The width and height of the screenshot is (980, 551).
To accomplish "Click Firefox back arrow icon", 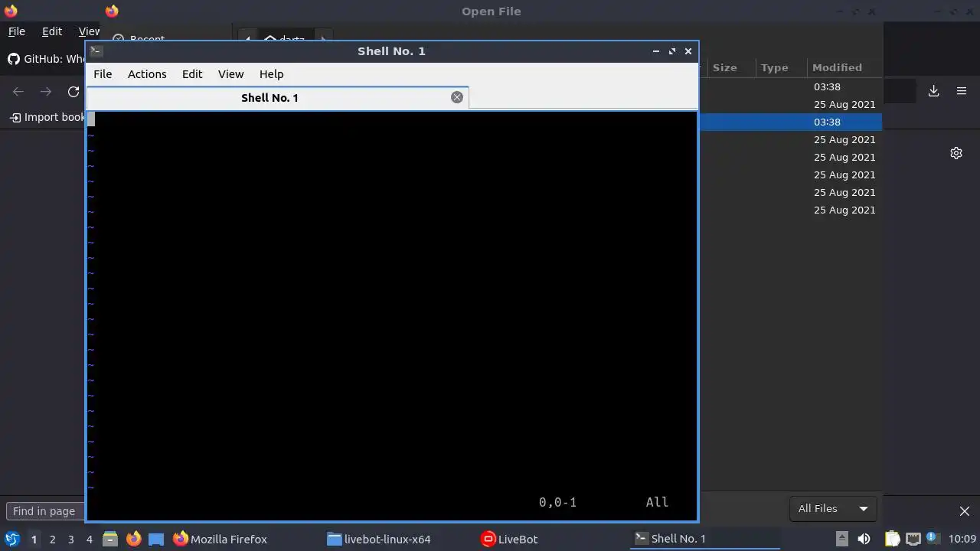I will (x=18, y=92).
